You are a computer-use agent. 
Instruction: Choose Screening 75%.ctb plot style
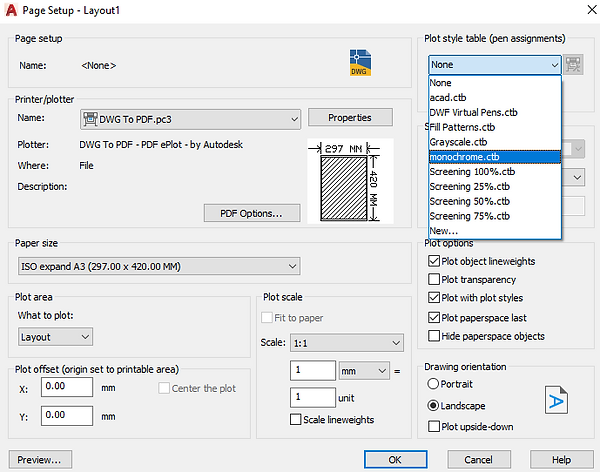click(x=495, y=216)
